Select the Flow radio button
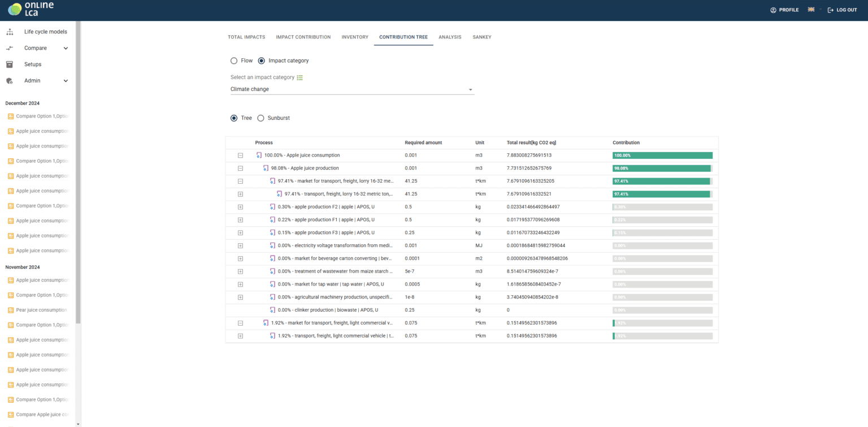 point(234,61)
